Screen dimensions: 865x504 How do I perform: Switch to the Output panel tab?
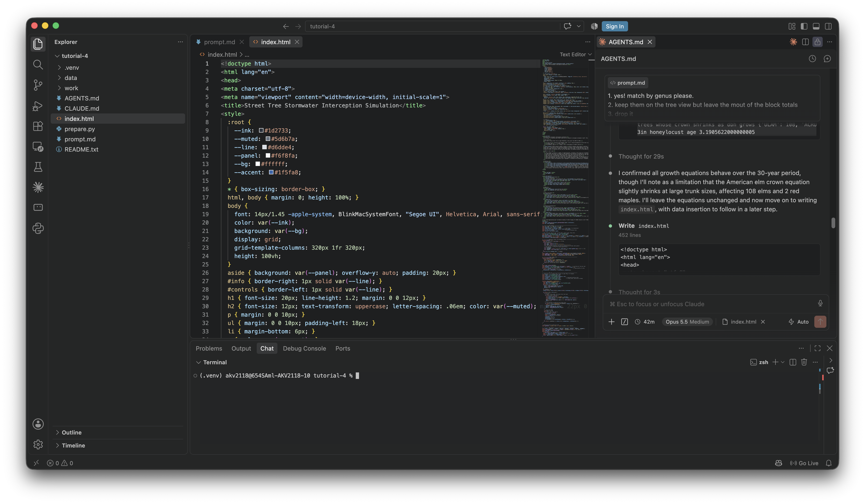tap(241, 348)
